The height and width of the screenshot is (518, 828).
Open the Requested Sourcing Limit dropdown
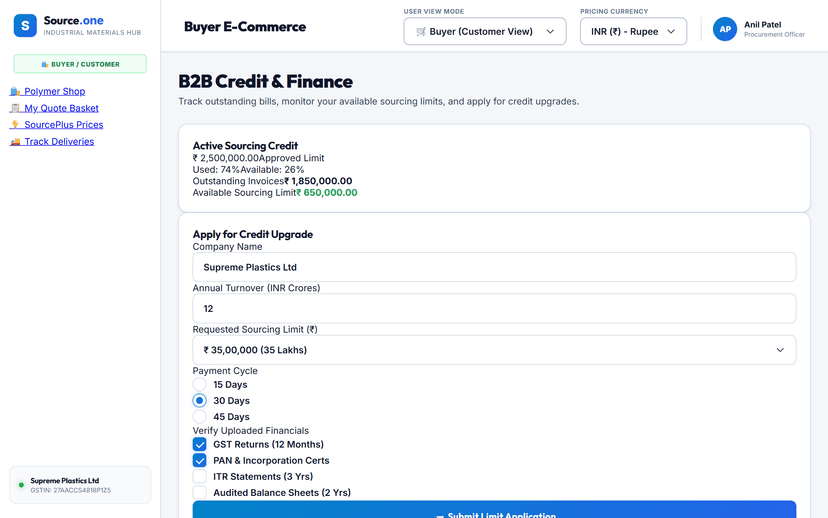click(x=494, y=350)
